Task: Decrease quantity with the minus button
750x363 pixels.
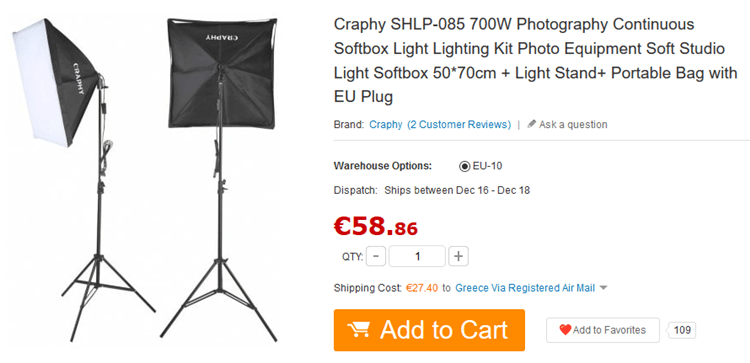Action: (376, 256)
